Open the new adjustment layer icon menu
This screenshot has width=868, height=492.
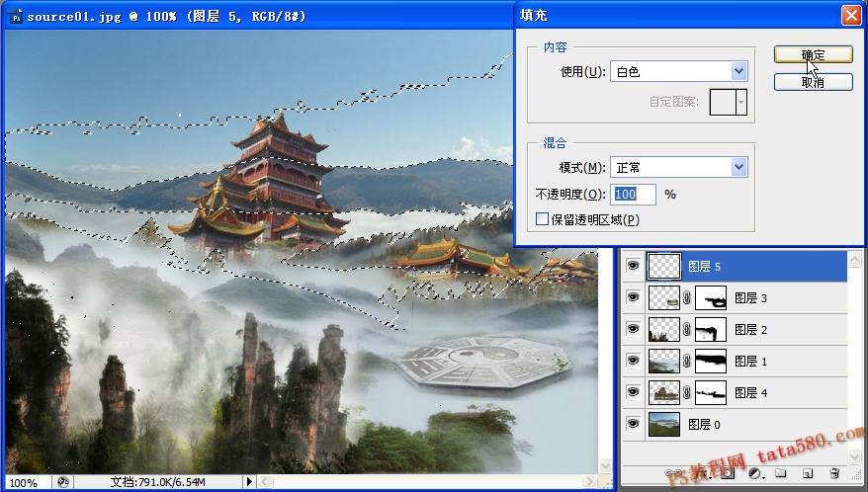(x=755, y=474)
